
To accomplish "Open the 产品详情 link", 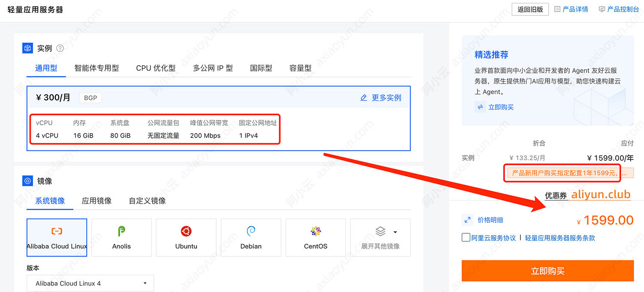I will coord(575,9).
